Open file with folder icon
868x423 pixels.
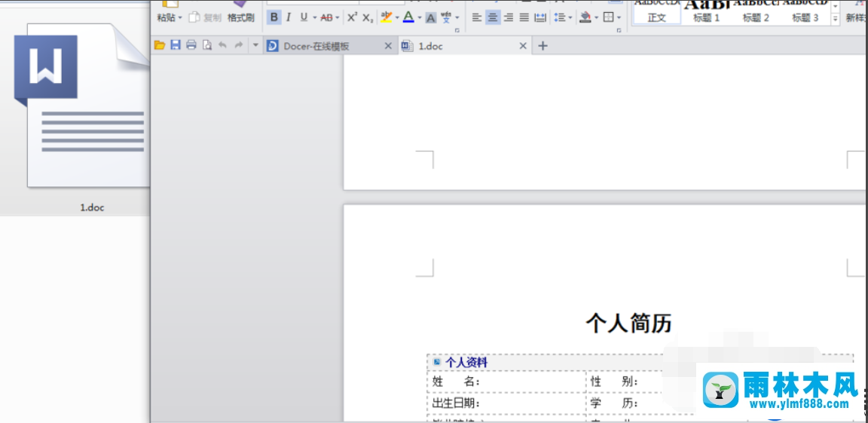pos(160,45)
